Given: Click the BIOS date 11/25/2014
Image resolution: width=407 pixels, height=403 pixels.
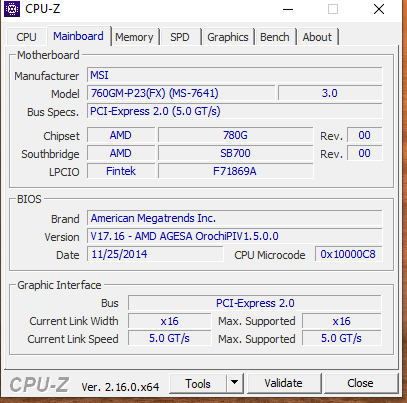Looking at the screenshot, I should pos(155,254).
